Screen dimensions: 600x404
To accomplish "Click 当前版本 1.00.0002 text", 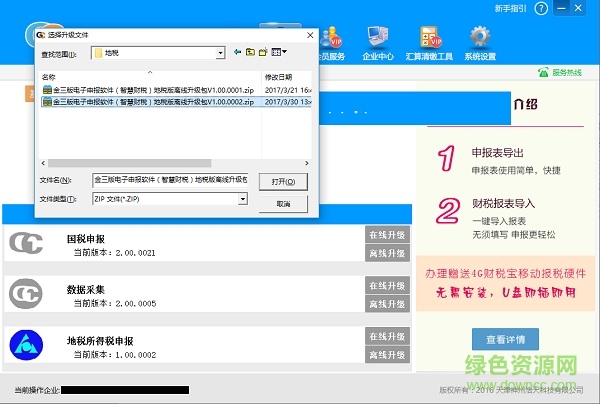I will (x=115, y=355).
